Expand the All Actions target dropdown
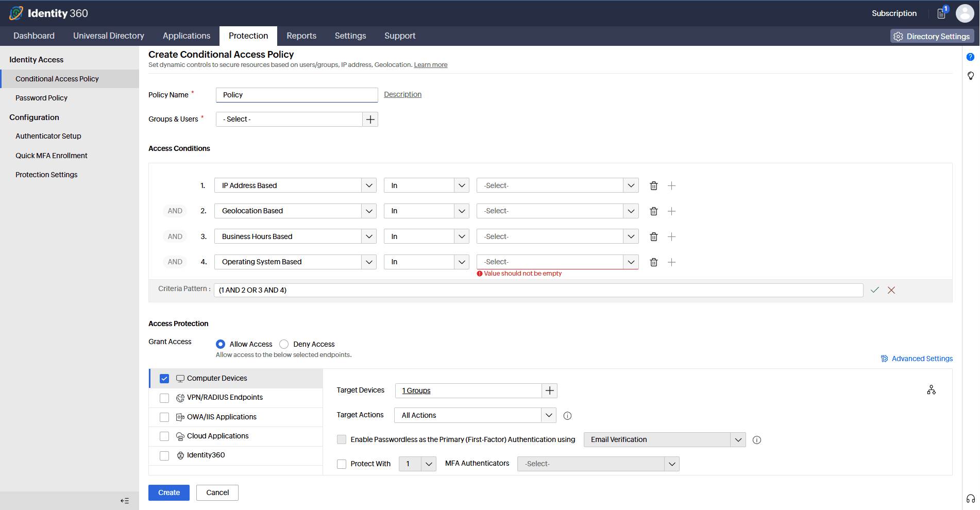Screen dimensions: 980x510 [x=475, y=415]
